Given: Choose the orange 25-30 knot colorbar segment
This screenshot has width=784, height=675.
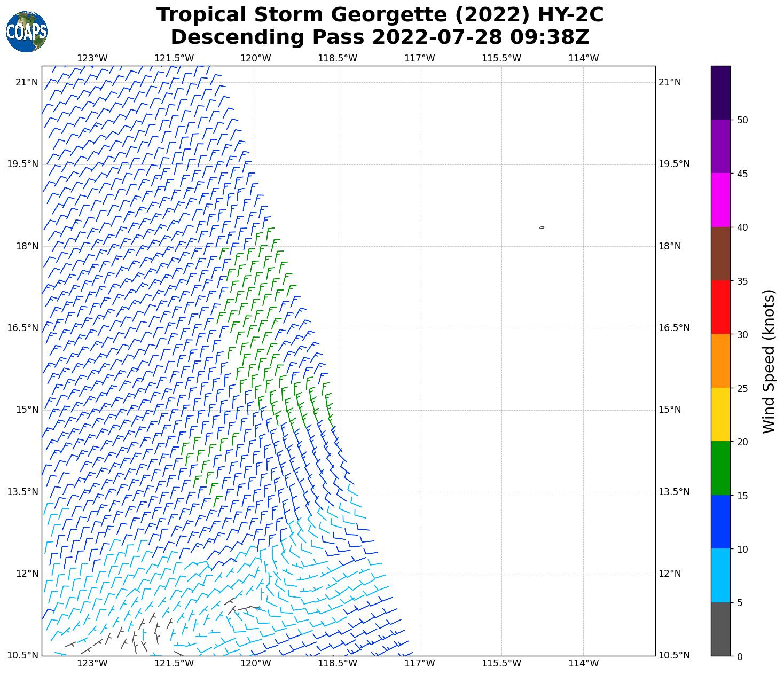Looking at the screenshot, I should 720,360.
